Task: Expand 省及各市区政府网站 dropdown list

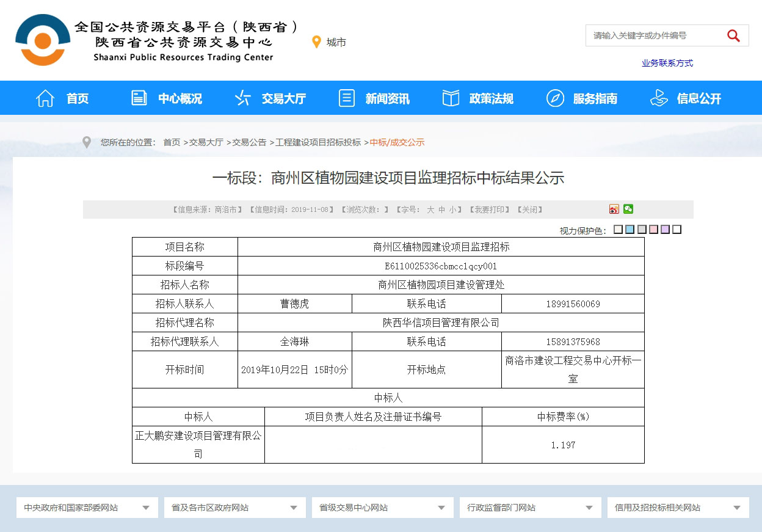Action: click(234, 508)
